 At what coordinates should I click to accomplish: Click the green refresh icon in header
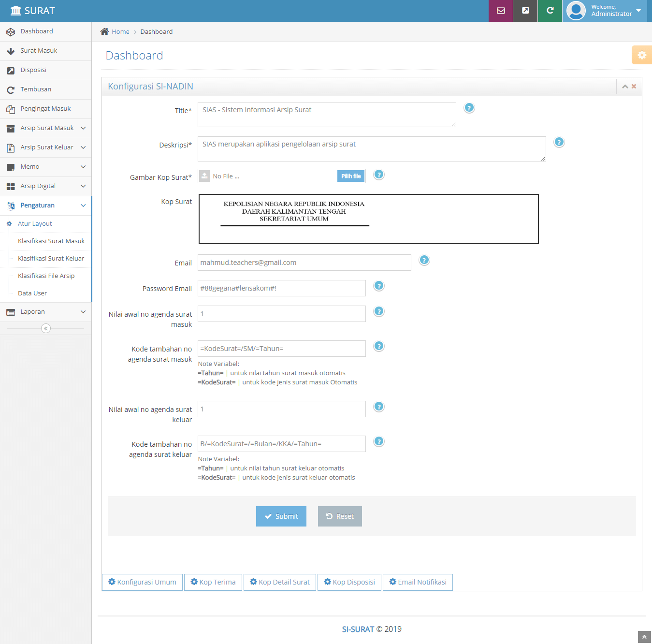[x=550, y=11]
